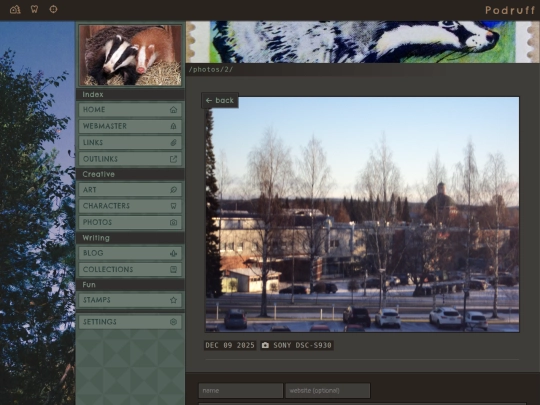
Task: Click the icon on CHARACTERS row
Action: (x=173, y=206)
